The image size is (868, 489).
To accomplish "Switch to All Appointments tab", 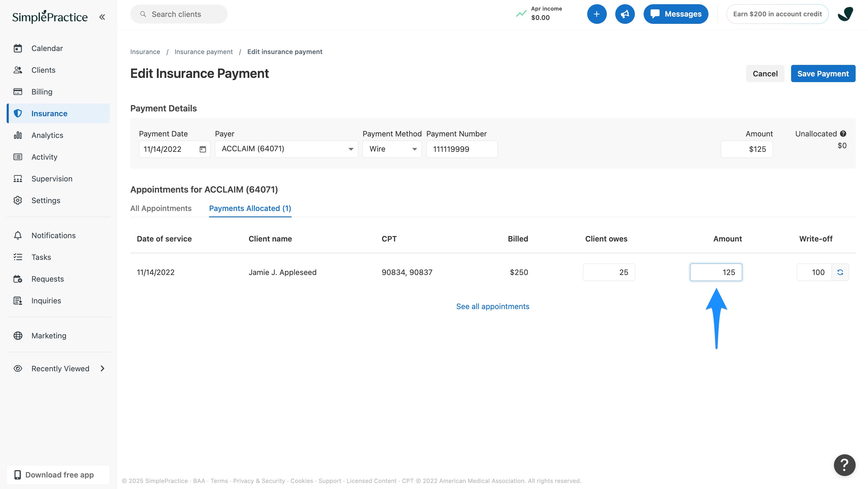I will pos(161,208).
